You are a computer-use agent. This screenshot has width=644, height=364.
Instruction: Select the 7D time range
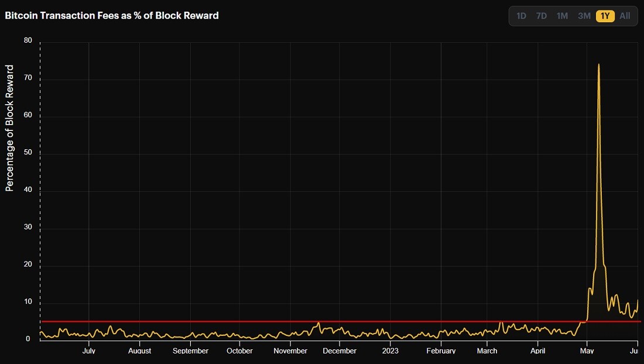[542, 16]
